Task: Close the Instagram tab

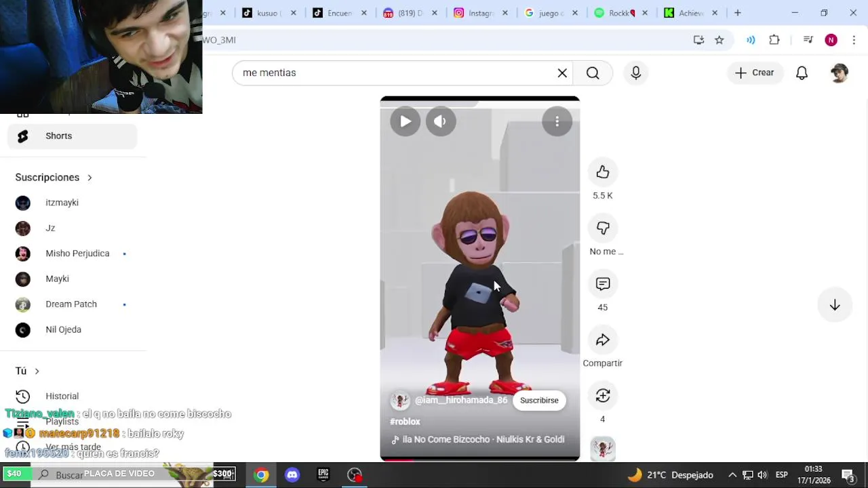Action: (x=505, y=13)
